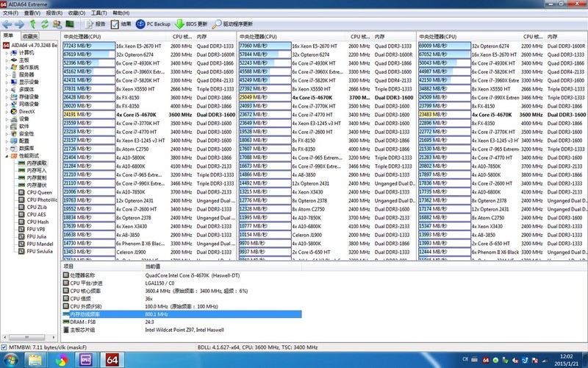Screen dimensions: 588x368
Task: Collapse the 性能测试 tree node
Action: pyautogui.click(x=7, y=155)
